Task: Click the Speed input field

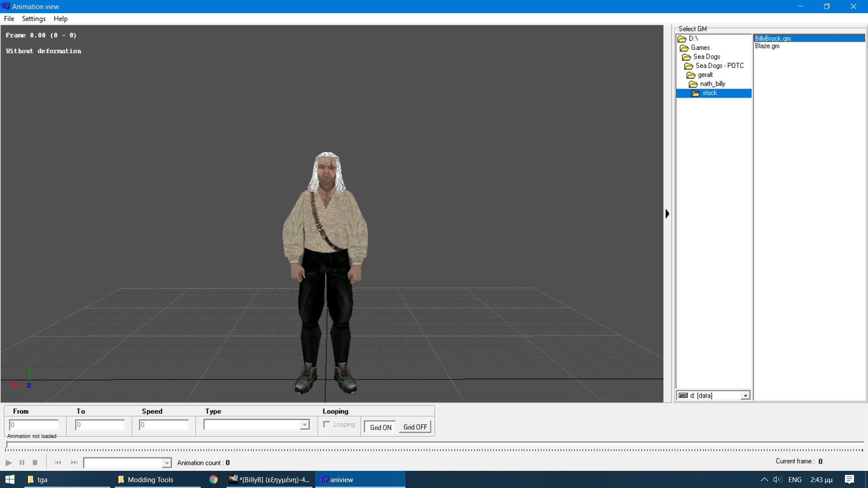Action: click(x=164, y=425)
